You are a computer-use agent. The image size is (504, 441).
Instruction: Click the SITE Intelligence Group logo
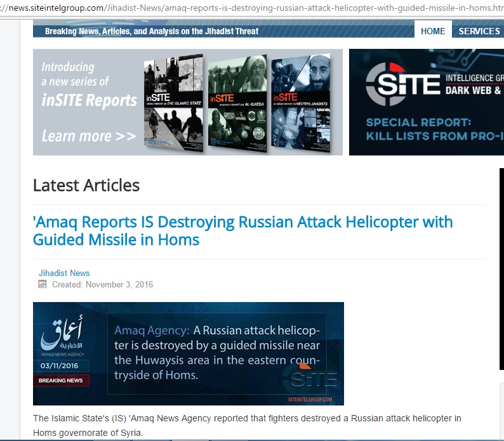pos(402,84)
